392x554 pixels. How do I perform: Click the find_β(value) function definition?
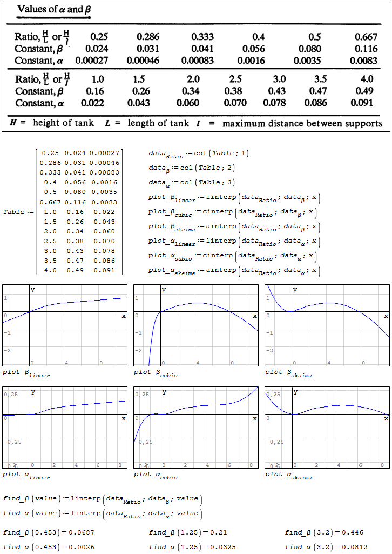(x=103, y=499)
